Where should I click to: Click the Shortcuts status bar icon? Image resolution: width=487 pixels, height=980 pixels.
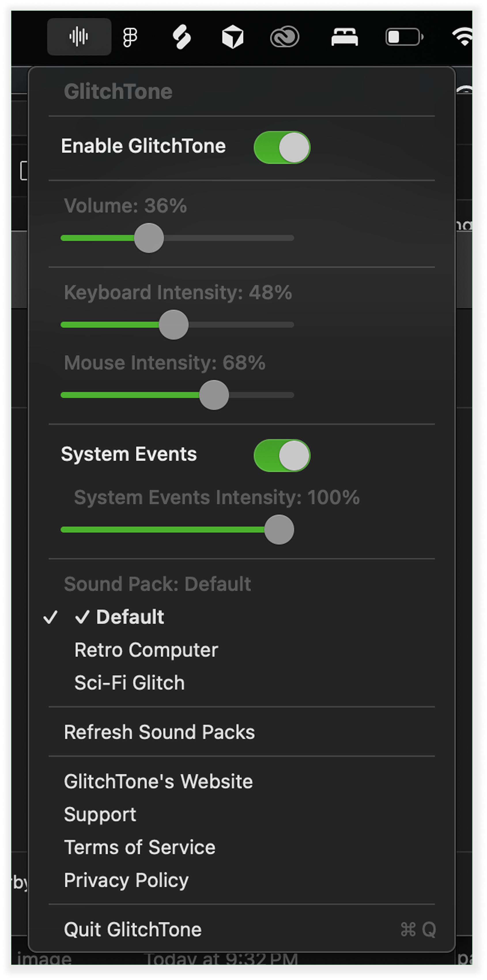click(x=181, y=36)
